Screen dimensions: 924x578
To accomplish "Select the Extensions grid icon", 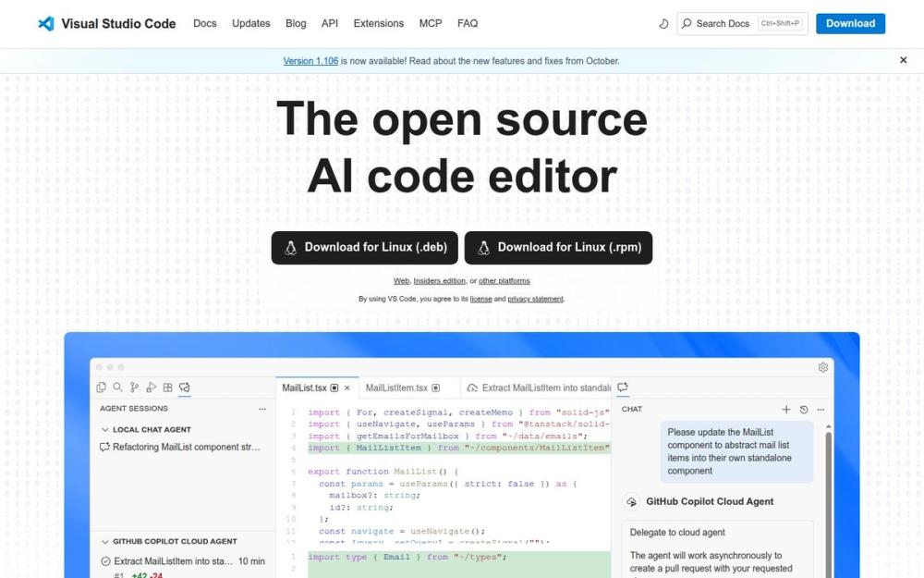I will pos(168,387).
